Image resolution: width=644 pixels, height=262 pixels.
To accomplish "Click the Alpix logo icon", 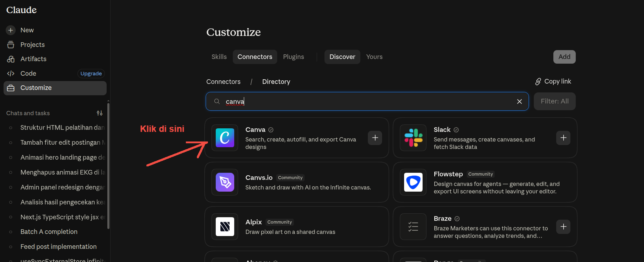I will click(225, 227).
